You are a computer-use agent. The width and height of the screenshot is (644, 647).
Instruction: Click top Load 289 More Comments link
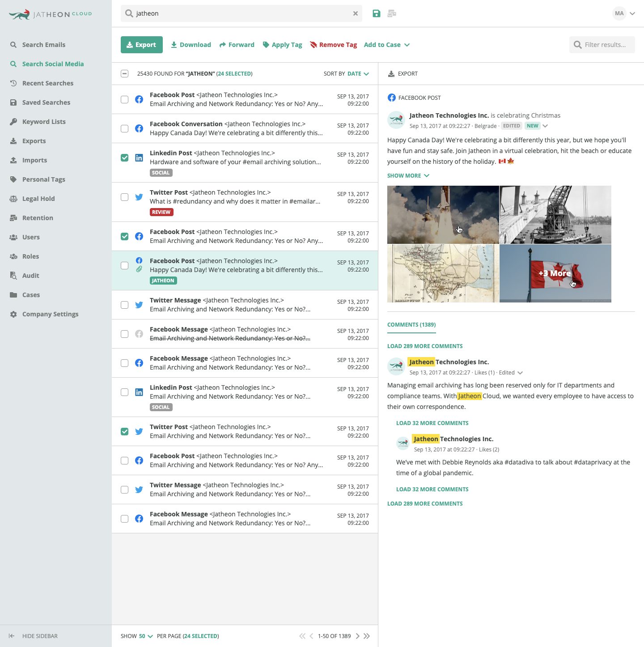(x=425, y=346)
